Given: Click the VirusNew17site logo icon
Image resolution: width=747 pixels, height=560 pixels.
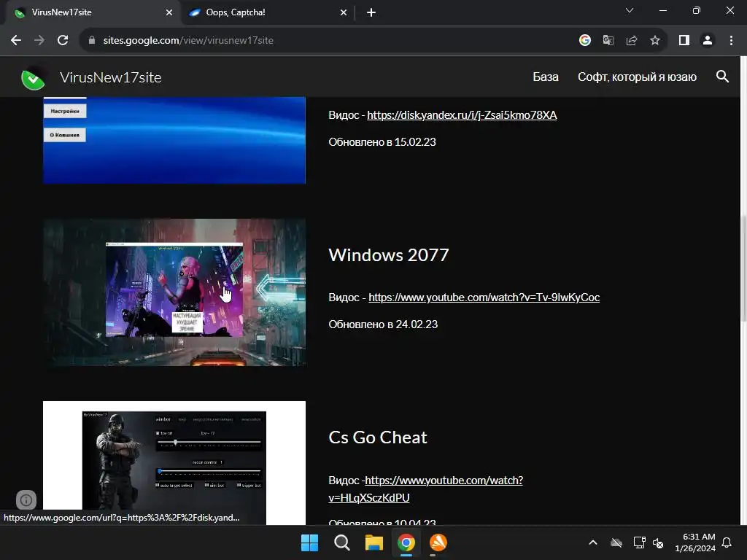Looking at the screenshot, I should [x=33, y=77].
